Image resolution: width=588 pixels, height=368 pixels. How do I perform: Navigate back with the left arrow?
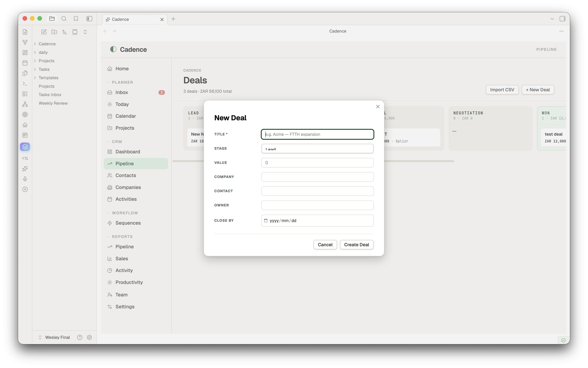(x=105, y=31)
